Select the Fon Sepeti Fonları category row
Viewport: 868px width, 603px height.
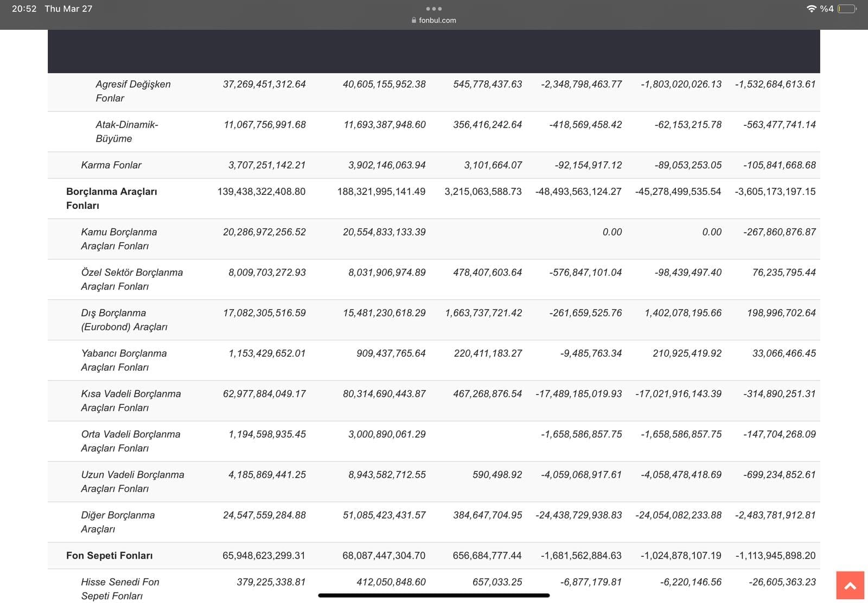coord(109,555)
